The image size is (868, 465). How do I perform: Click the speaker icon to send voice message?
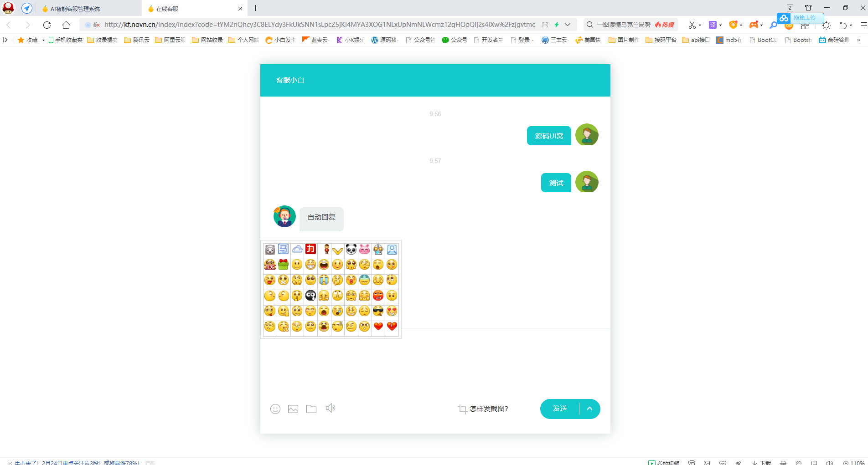click(331, 408)
